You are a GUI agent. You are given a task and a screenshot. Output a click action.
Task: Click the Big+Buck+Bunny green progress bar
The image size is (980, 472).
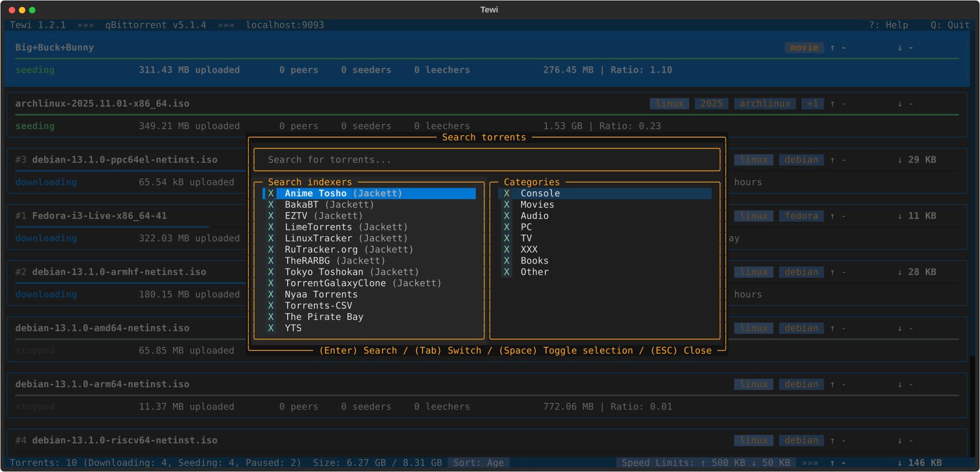(486, 59)
